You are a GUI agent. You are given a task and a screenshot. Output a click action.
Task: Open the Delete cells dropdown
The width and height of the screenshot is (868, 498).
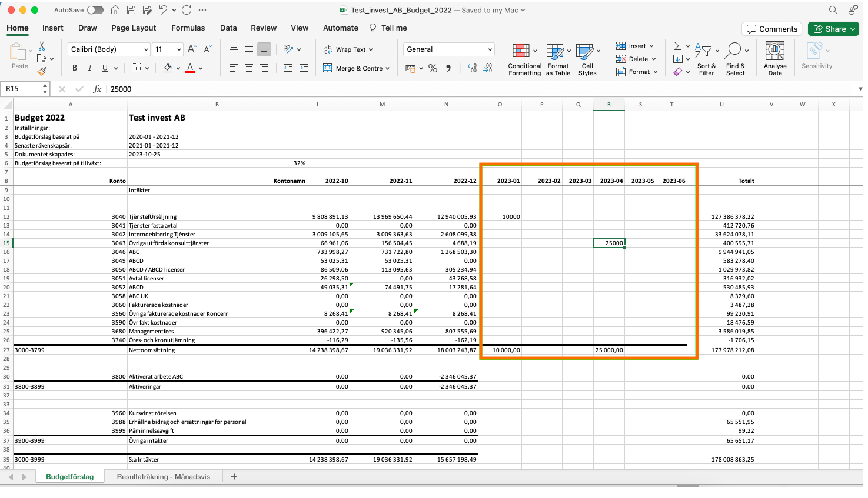(x=637, y=59)
